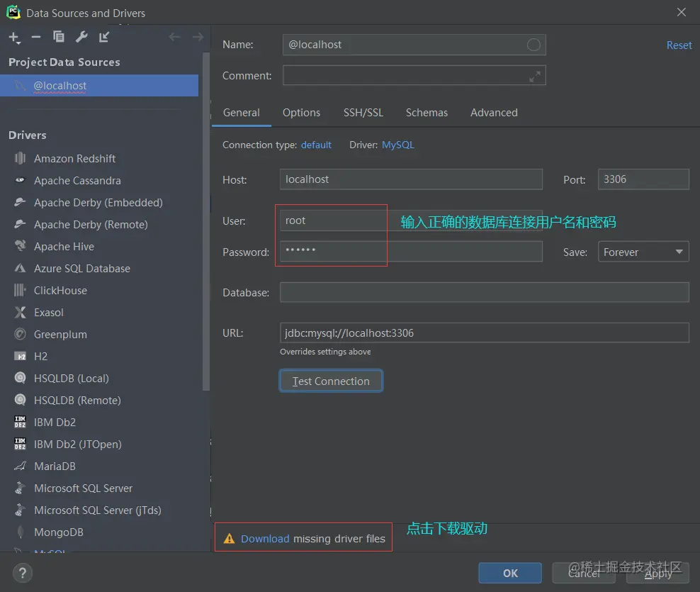Focus the Database input field
Image resolution: width=700 pixels, height=592 pixels.
[x=485, y=292]
